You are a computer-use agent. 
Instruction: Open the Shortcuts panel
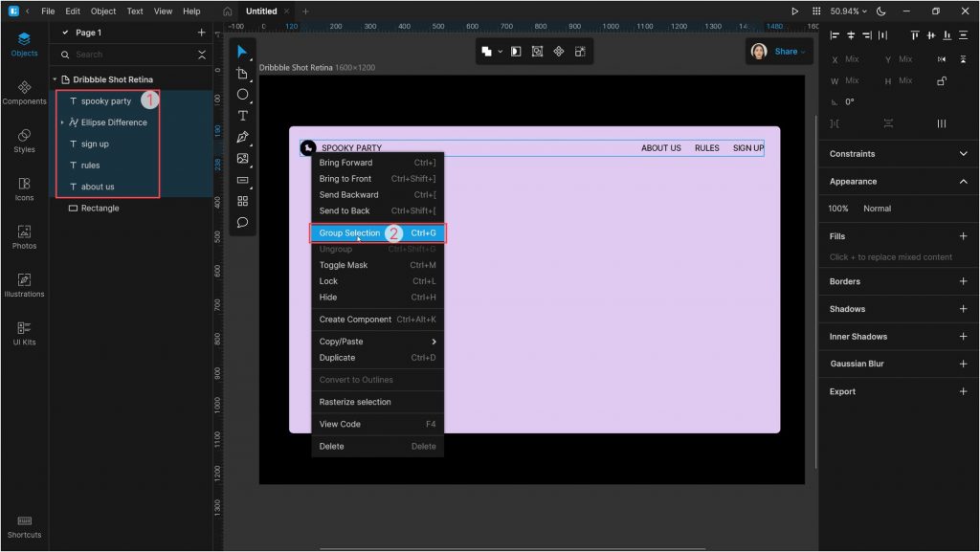pyautogui.click(x=24, y=526)
